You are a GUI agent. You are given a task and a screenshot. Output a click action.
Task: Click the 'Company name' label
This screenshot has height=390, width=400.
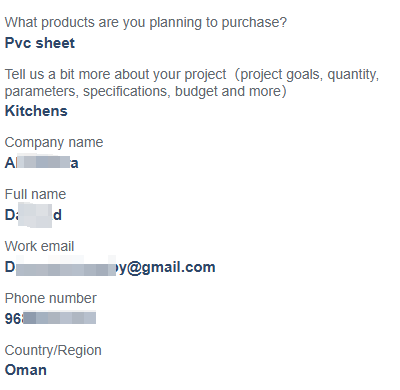pyautogui.click(x=54, y=143)
